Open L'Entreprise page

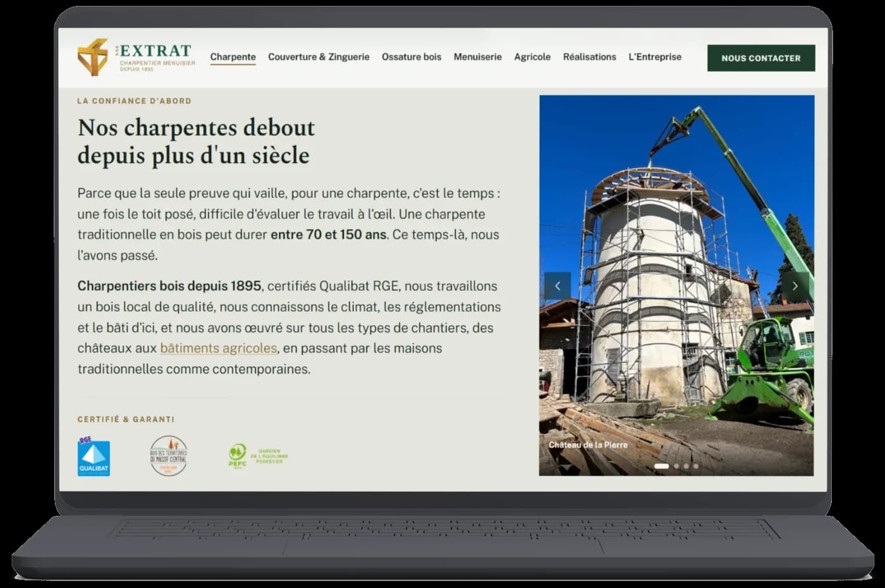[x=655, y=57]
